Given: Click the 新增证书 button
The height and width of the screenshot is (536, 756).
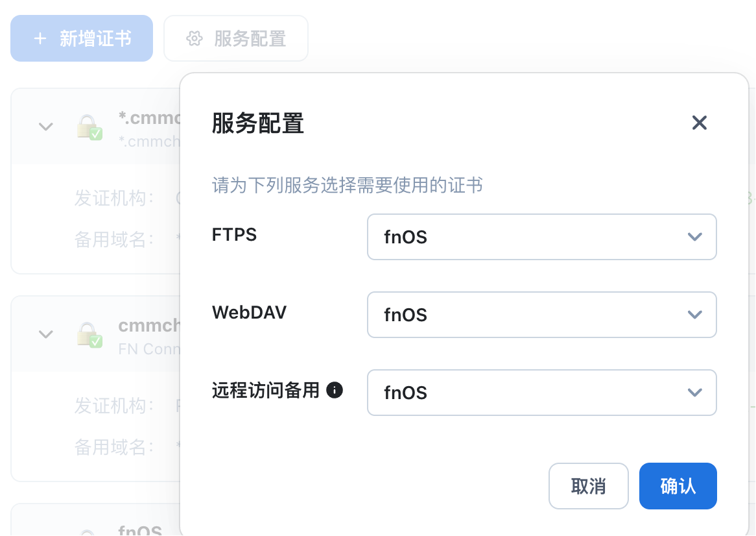Looking at the screenshot, I should [82, 39].
